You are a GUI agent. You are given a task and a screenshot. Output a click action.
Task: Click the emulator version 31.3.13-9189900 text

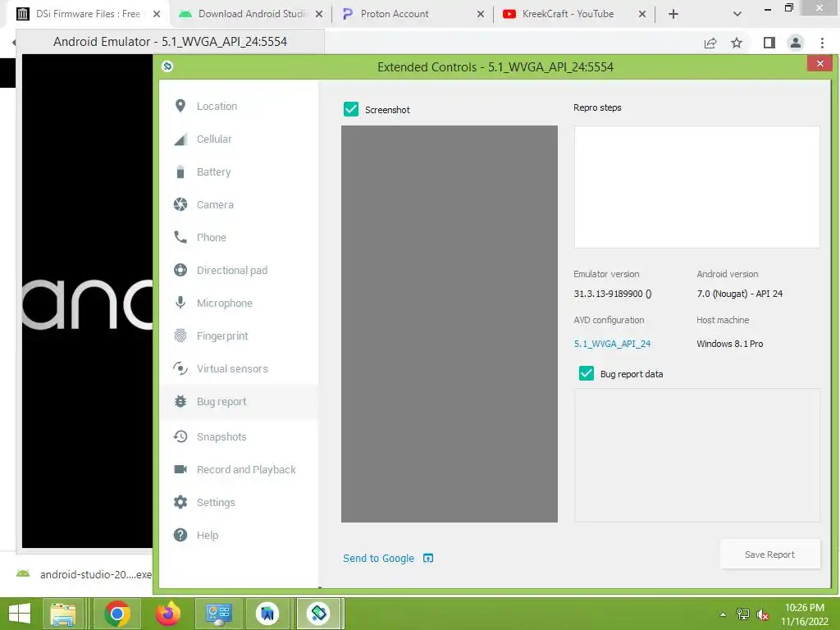[612, 294]
